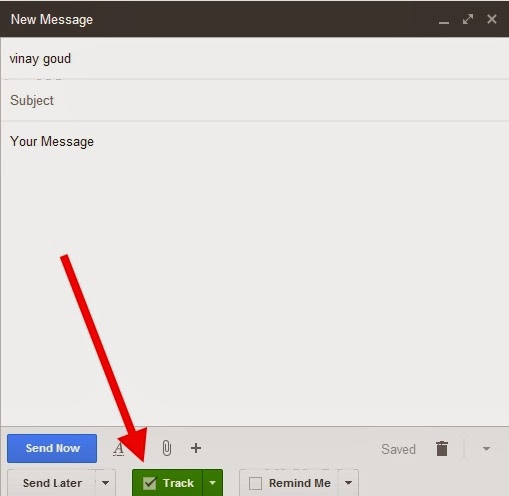Open the Send Later dropdown arrow
The height and width of the screenshot is (496, 509).
106,483
